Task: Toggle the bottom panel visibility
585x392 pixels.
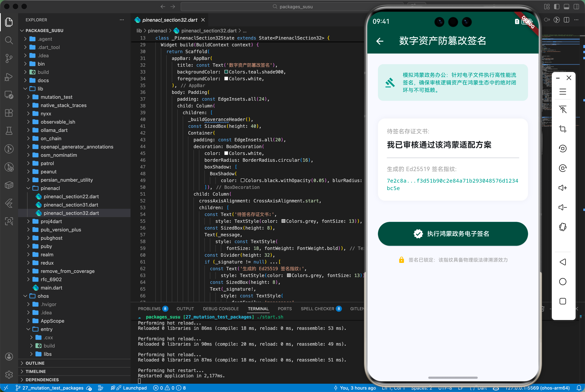Action: 567,7
